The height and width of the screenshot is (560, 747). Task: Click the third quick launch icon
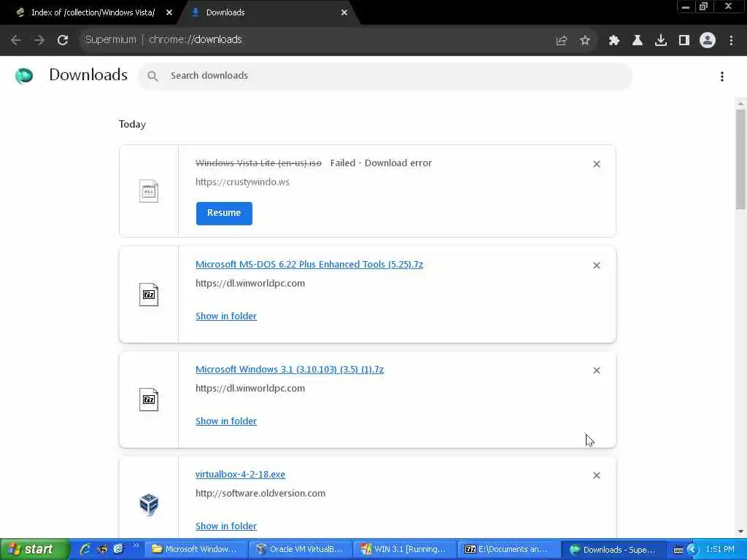tap(118, 550)
